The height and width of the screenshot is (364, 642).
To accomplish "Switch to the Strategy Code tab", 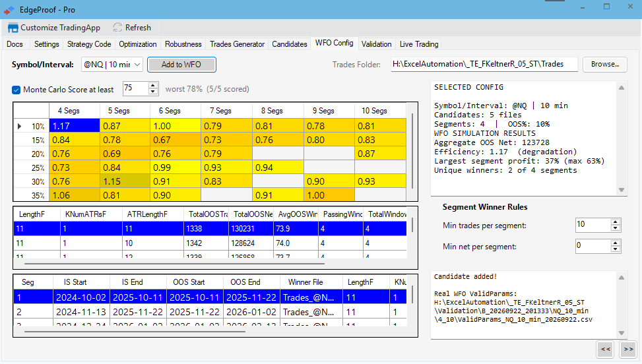I will point(89,44).
